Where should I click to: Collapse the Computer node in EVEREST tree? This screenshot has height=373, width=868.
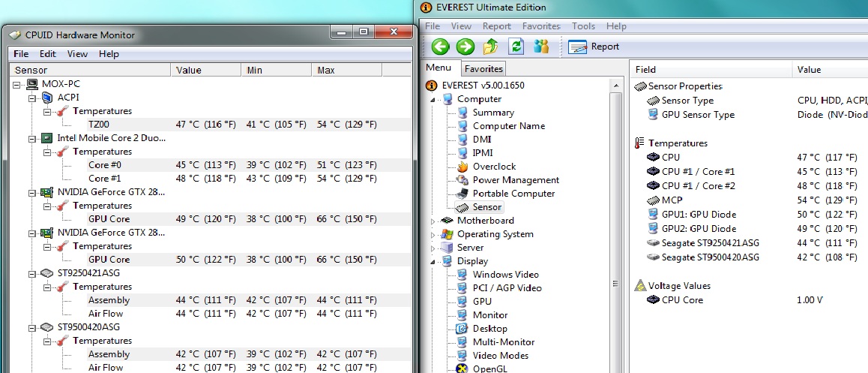(433, 99)
